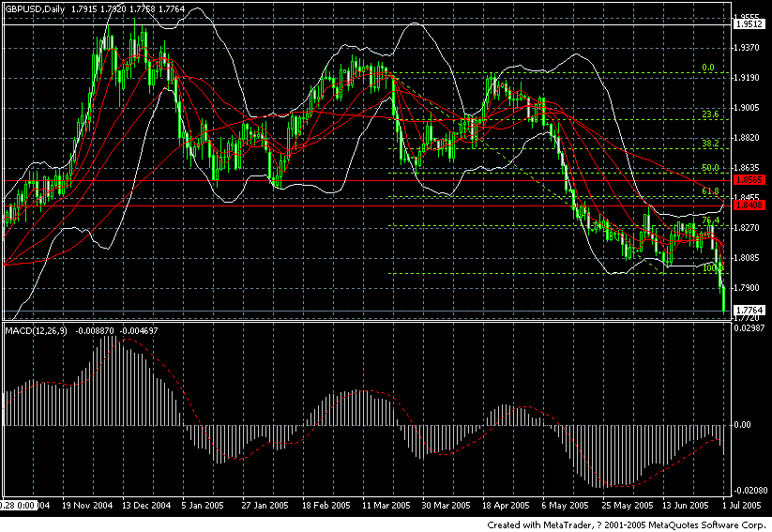Viewport: 772px width, 532px height.
Task: Click the 1 Jul 2005 date label
Action: [x=741, y=506]
